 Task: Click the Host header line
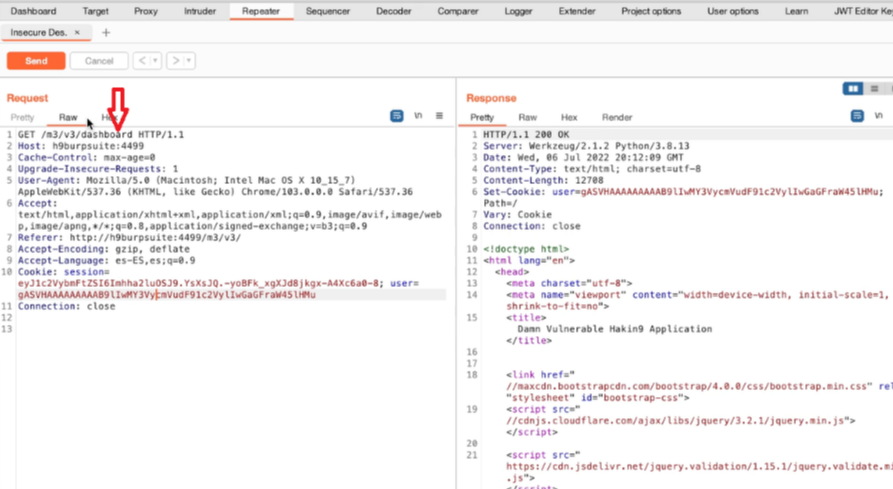coord(81,146)
